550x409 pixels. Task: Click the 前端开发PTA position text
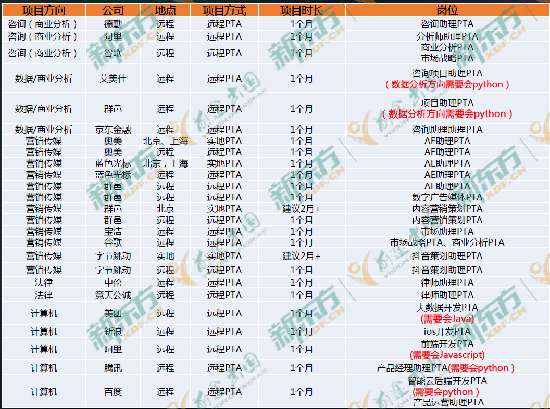pyautogui.click(x=447, y=344)
